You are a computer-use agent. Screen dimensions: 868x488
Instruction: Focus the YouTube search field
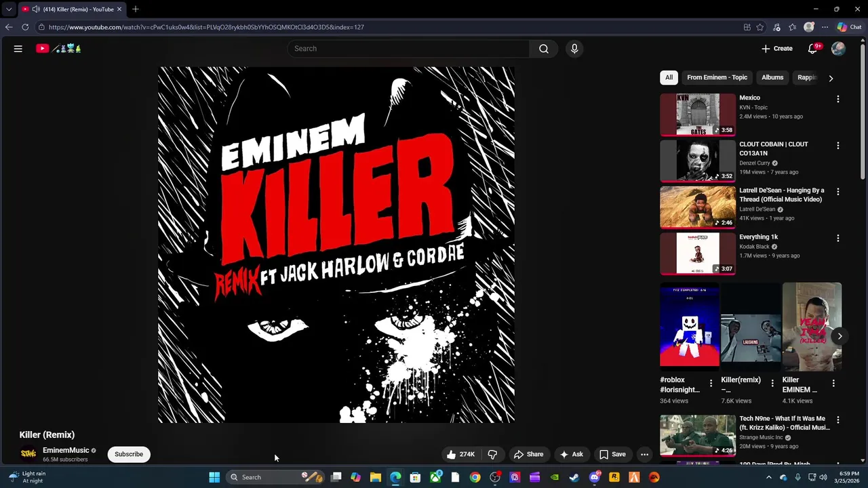pos(408,49)
